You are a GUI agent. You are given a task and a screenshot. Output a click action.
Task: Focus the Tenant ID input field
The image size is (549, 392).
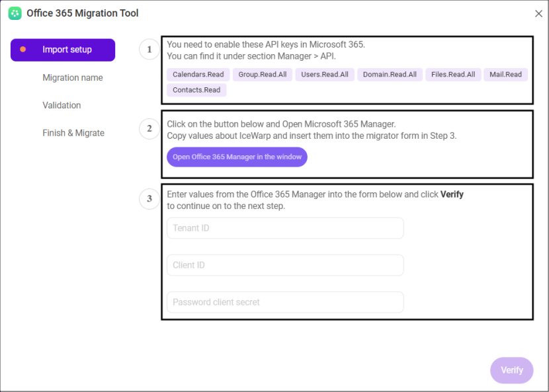[x=285, y=228]
